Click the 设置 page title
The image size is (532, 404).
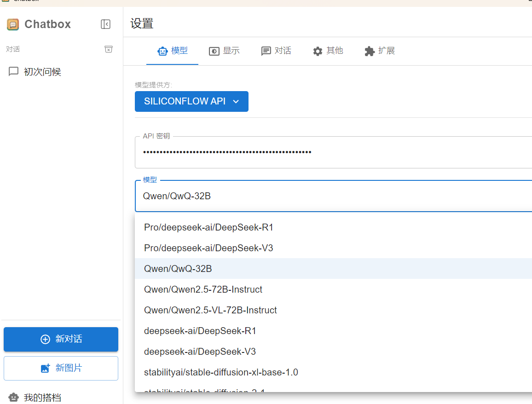142,24
